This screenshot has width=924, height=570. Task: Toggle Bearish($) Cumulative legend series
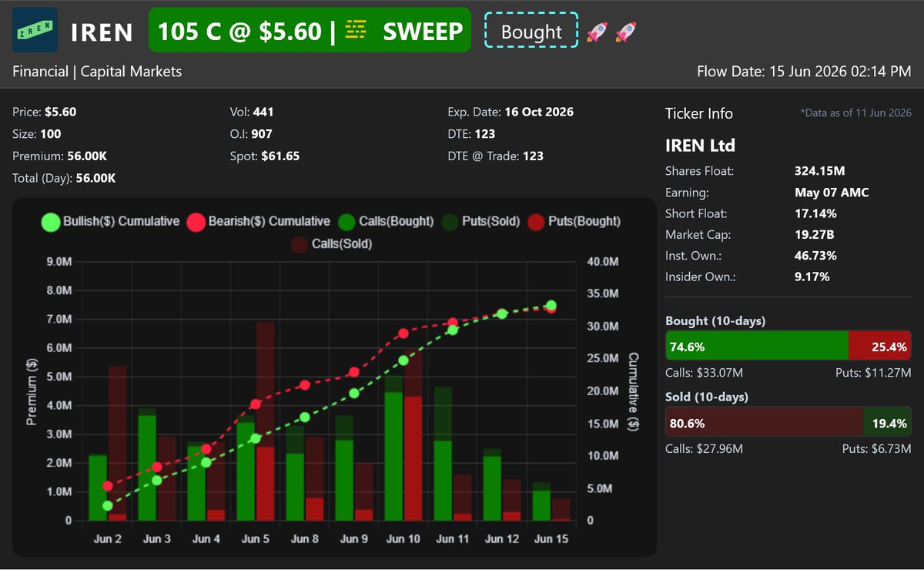(x=258, y=222)
